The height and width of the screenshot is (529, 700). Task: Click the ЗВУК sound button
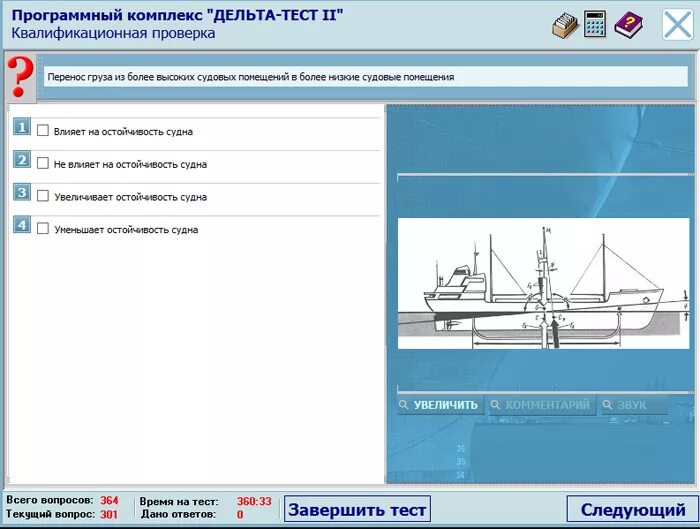[634, 405]
